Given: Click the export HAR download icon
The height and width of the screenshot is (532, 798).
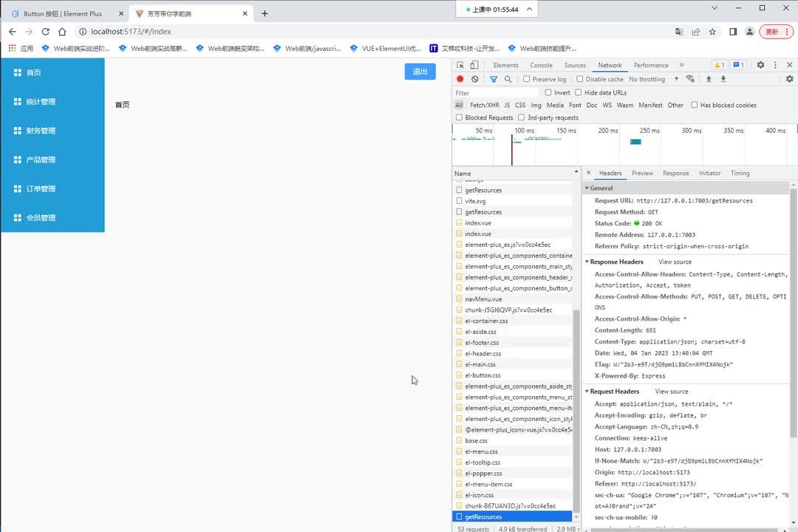Looking at the screenshot, I should point(723,79).
